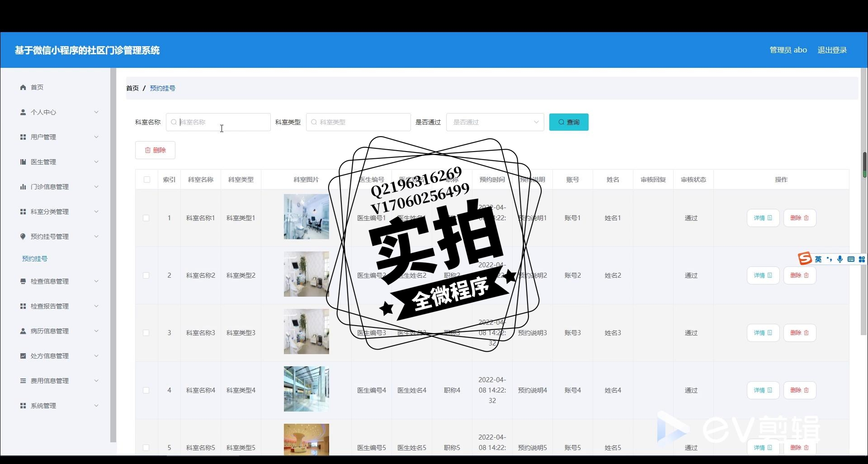Click 删除 for row 科室名称2
Image resolution: width=868 pixels, height=464 pixels.
(x=800, y=275)
